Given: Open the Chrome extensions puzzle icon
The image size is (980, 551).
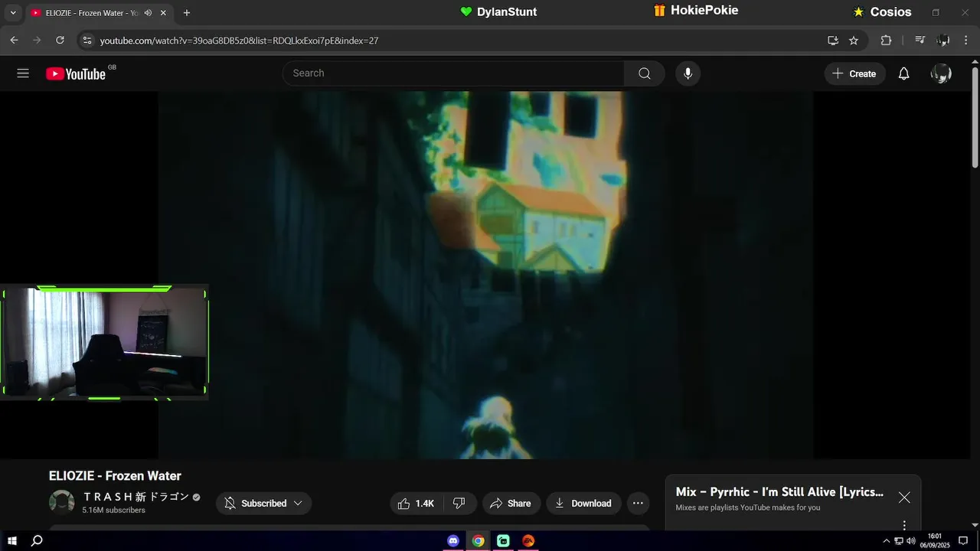Looking at the screenshot, I should 886,41.
